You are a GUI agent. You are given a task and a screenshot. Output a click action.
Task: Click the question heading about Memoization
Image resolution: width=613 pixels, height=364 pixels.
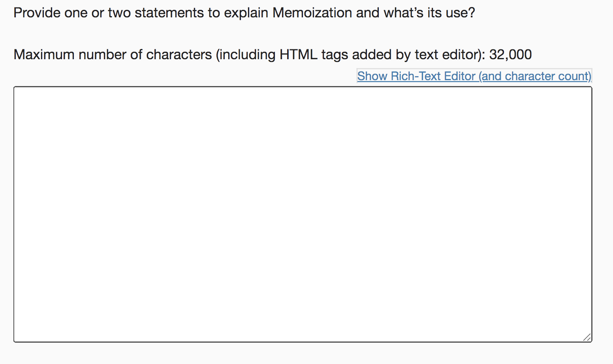pos(244,12)
